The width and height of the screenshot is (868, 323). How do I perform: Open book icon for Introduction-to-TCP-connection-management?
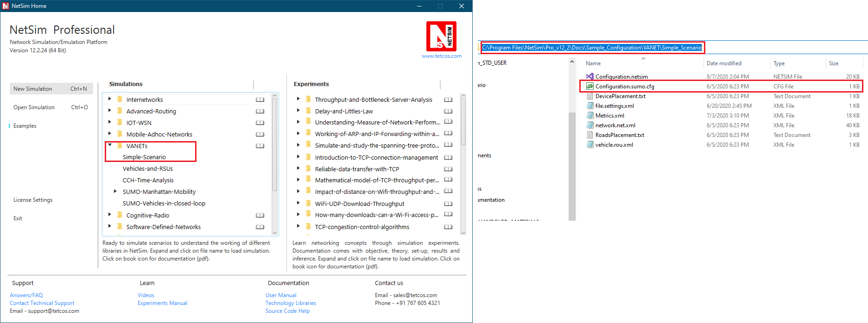click(x=448, y=157)
